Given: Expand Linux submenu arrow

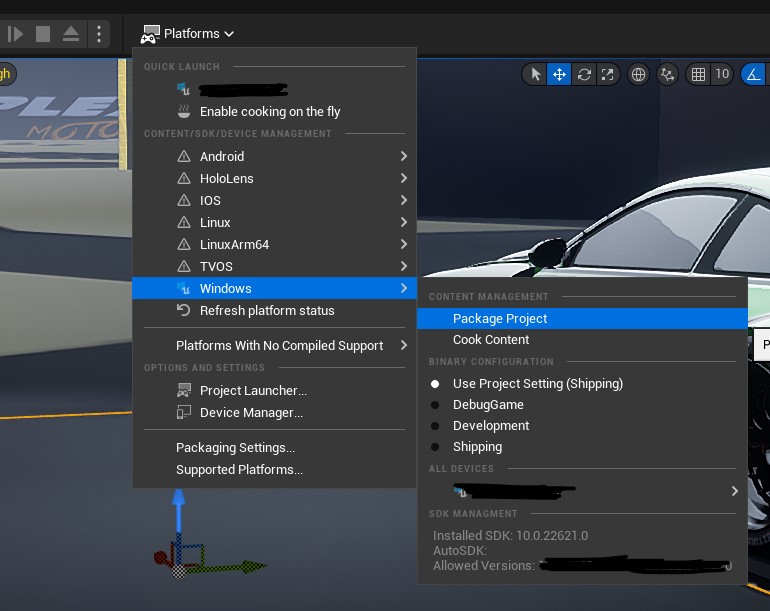Looking at the screenshot, I should point(404,222).
